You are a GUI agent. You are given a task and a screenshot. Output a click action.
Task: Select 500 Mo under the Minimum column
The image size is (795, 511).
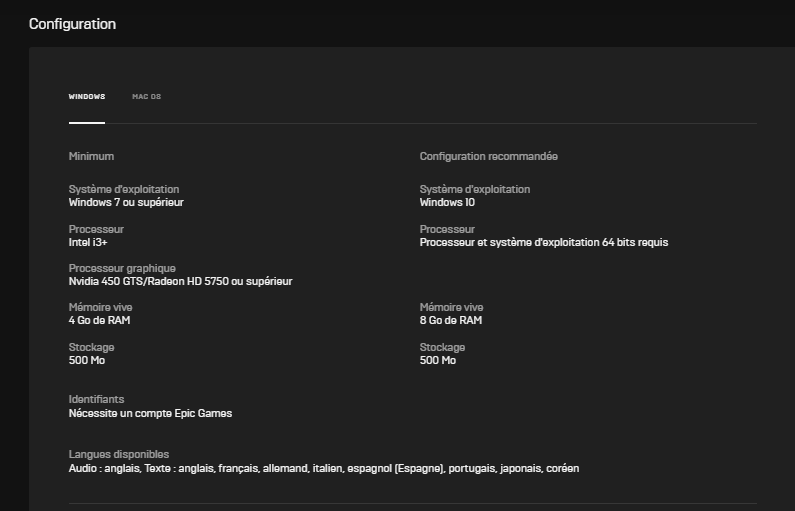pos(87,360)
